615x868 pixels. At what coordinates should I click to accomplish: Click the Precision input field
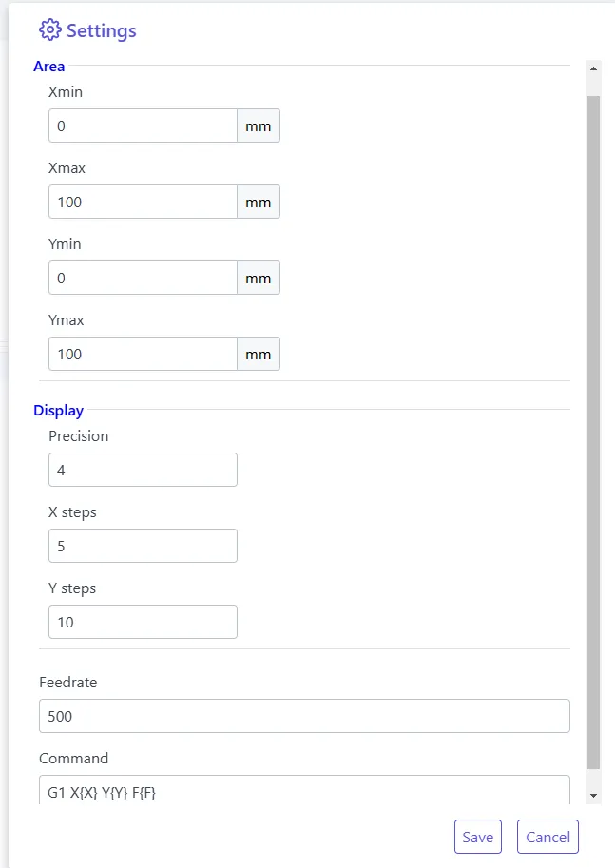(143, 470)
